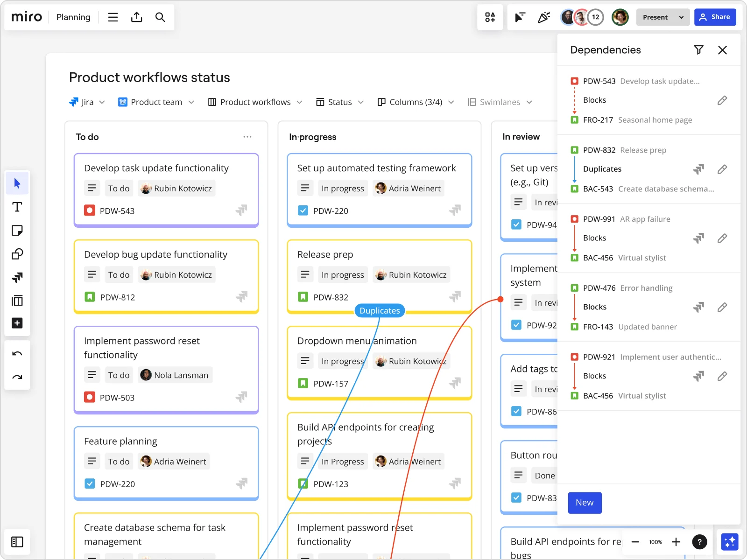Open the filter icon in Dependencies panel
The height and width of the screenshot is (560, 747).
pyautogui.click(x=699, y=49)
